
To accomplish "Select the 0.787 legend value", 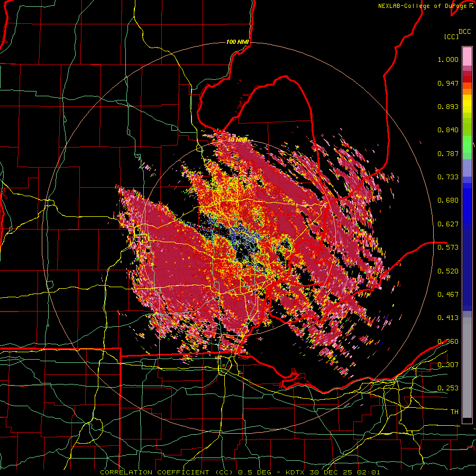I will pyautogui.click(x=448, y=153).
